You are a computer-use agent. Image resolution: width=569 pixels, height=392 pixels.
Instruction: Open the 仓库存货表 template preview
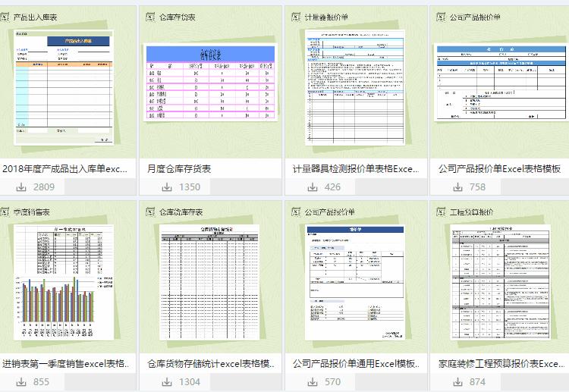coord(210,83)
